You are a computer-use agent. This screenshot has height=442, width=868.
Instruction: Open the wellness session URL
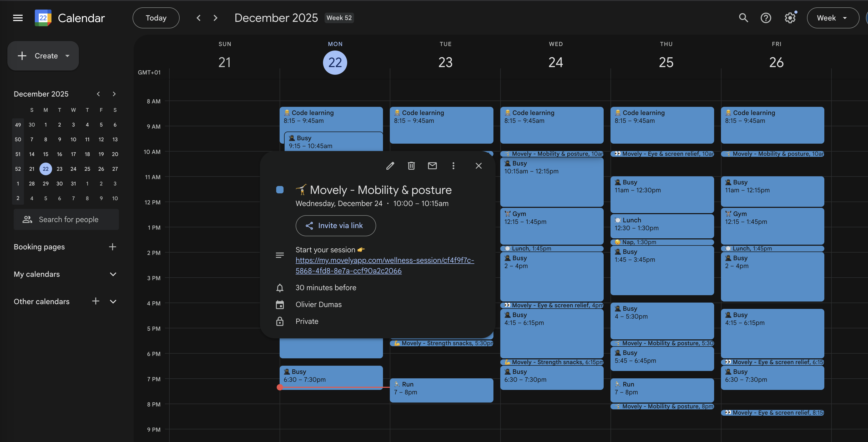(385, 265)
